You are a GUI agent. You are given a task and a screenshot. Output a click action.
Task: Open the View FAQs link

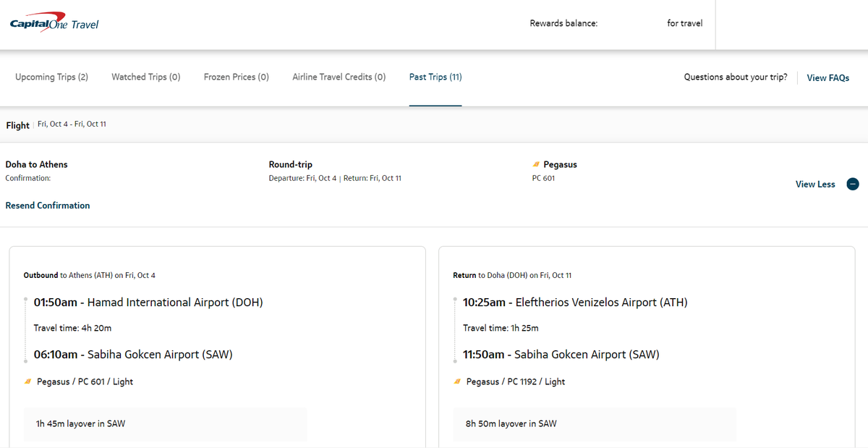pyautogui.click(x=828, y=77)
